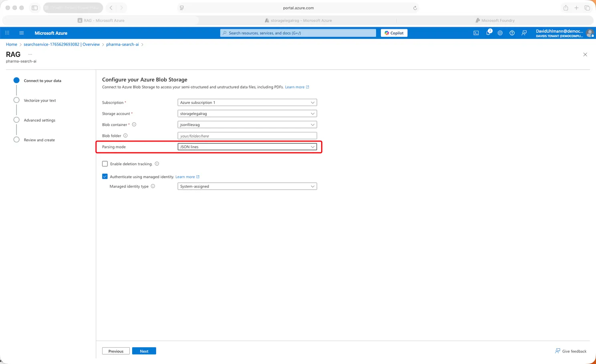Open the top-bar feedback icon
Viewport: 596px width, 364px height.
point(524,33)
